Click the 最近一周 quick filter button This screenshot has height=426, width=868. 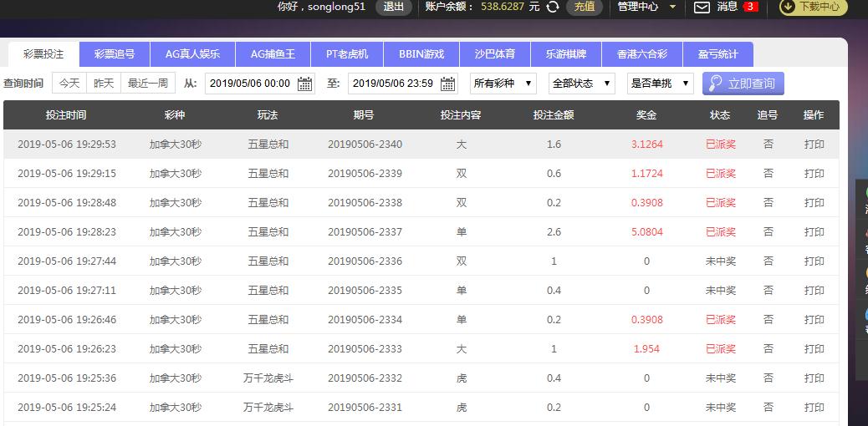pos(148,84)
